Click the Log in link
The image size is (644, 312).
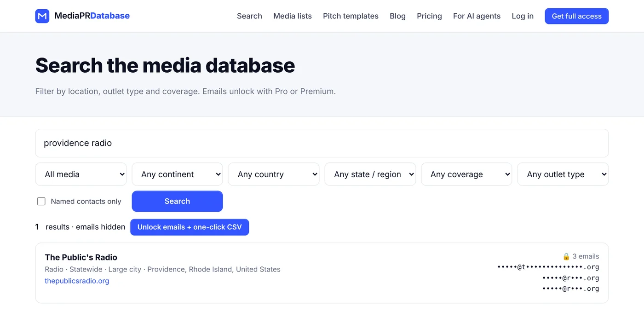[x=523, y=16]
